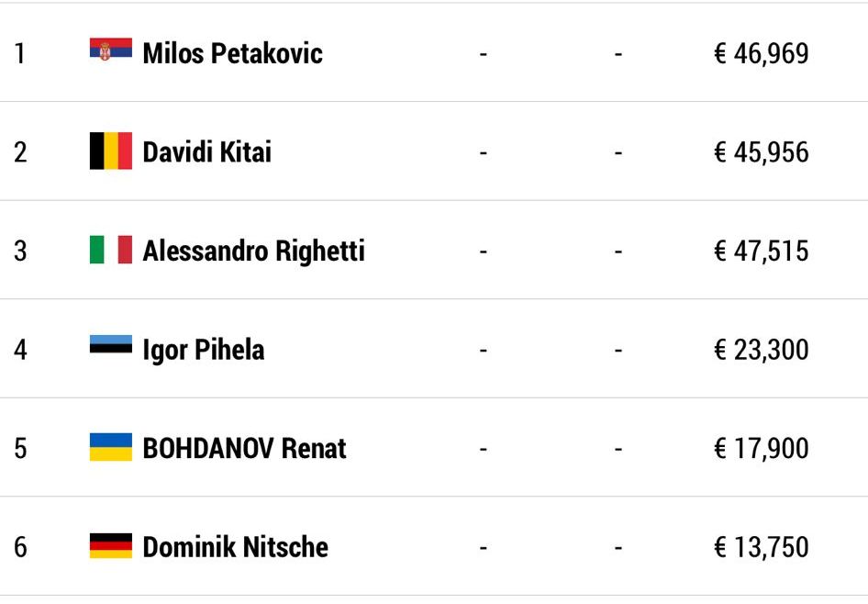Open BOHDANOV Renat player profile
This screenshot has width=868, height=604.
click(244, 449)
